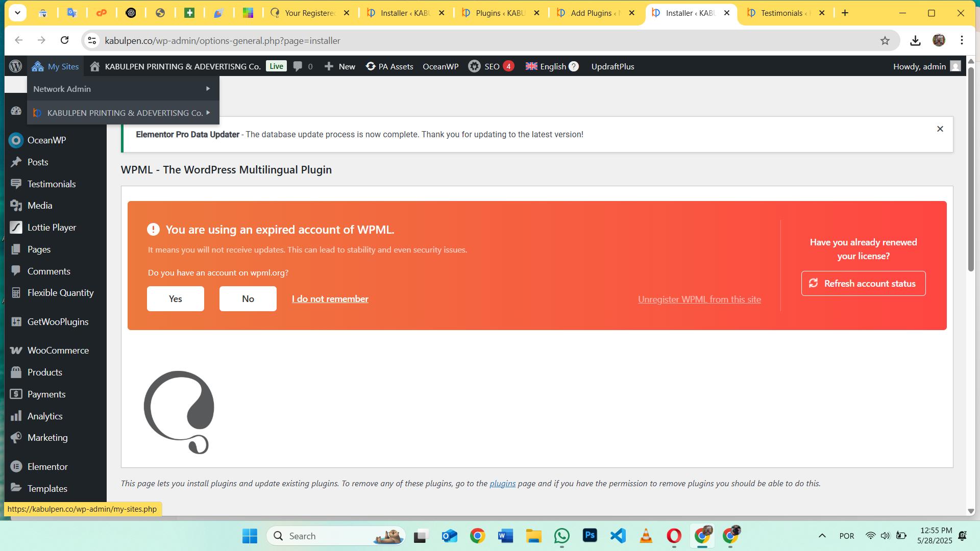The image size is (980, 551).
Task: Switch to Your Registered browser tab
Action: point(309,13)
